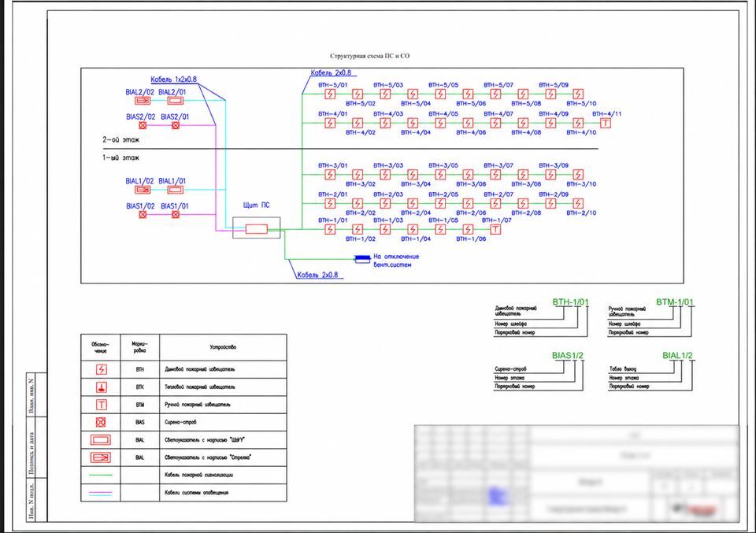Select the smoke detector symbol labeled BTH-5/01
This screenshot has width=756, height=533.
(330, 94)
